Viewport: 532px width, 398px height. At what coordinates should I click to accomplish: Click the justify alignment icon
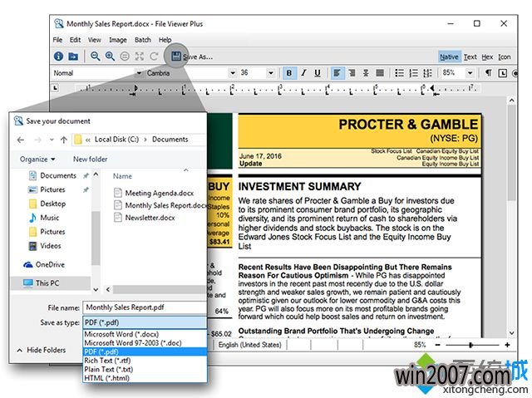[380, 73]
